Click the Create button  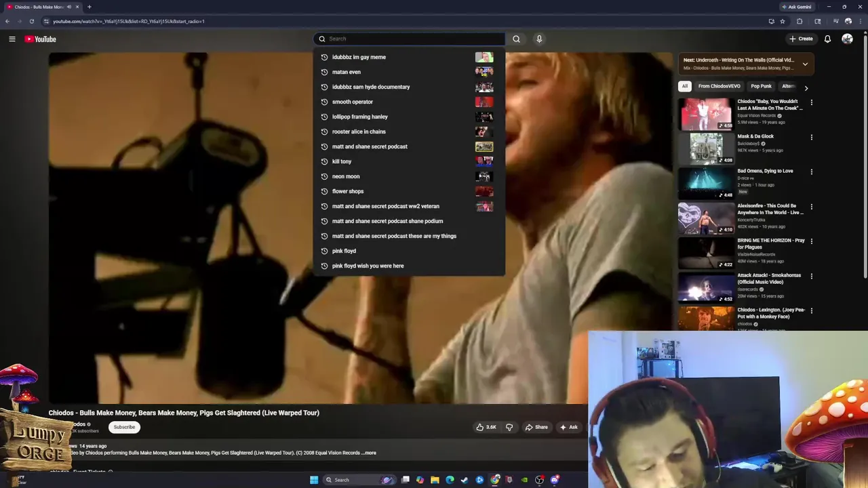click(x=801, y=39)
